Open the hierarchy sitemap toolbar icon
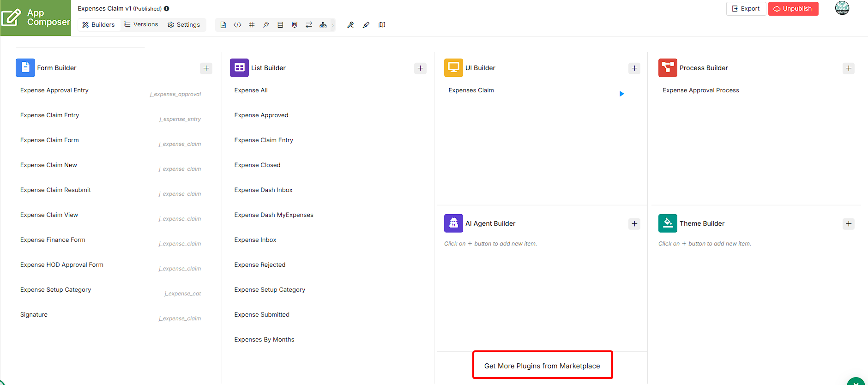The height and width of the screenshot is (385, 868). pyautogui.click(x=323, y=25)
